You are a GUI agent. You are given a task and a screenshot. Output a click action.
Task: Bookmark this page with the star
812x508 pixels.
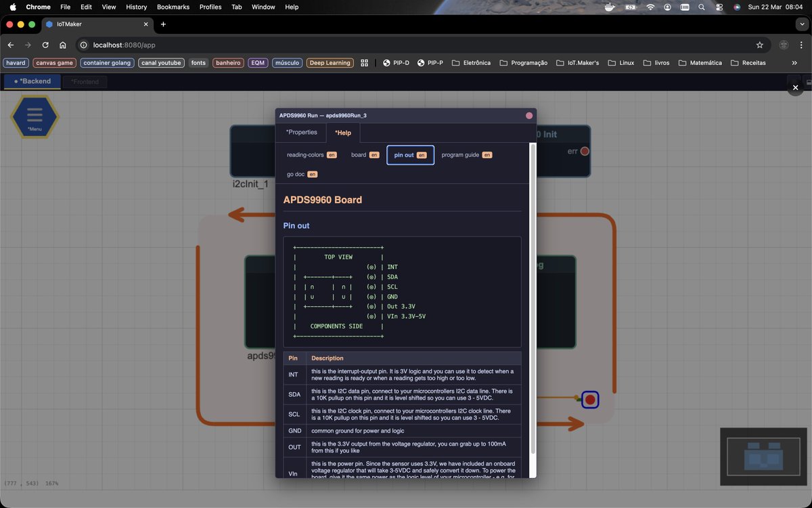[759, 45]
